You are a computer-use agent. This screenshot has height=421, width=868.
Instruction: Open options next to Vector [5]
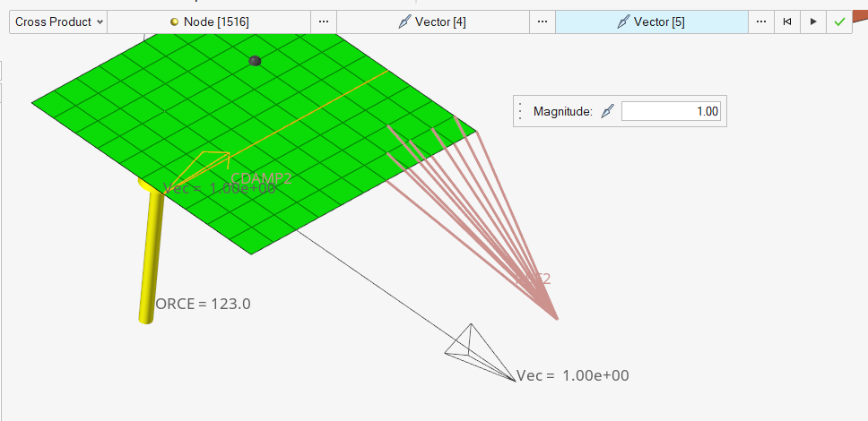[760, 21]
